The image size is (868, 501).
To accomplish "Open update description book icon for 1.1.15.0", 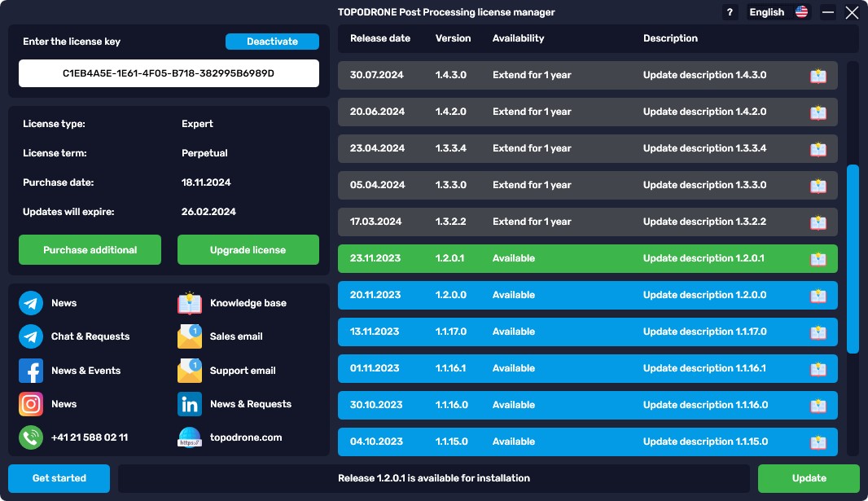I will coord(818,442).
